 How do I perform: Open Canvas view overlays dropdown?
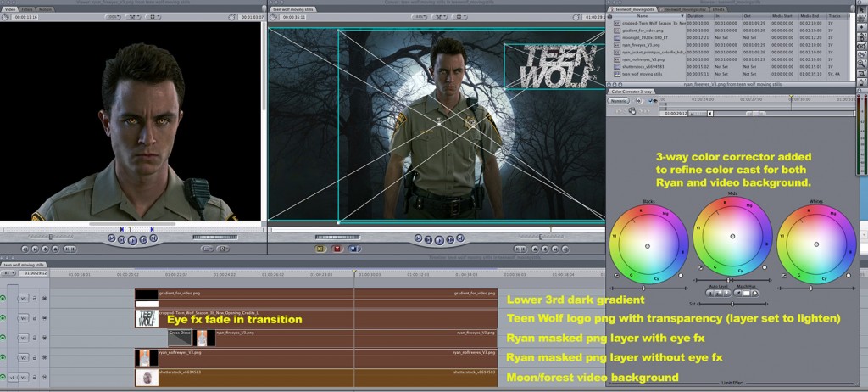[x=459, y=17]
